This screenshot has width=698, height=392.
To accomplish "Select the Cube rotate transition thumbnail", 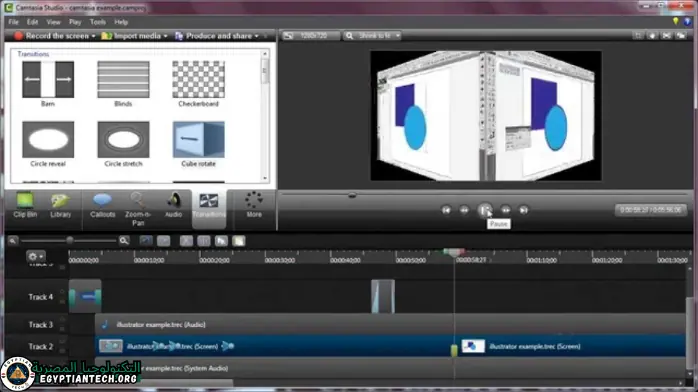I will tap(199, 140).
